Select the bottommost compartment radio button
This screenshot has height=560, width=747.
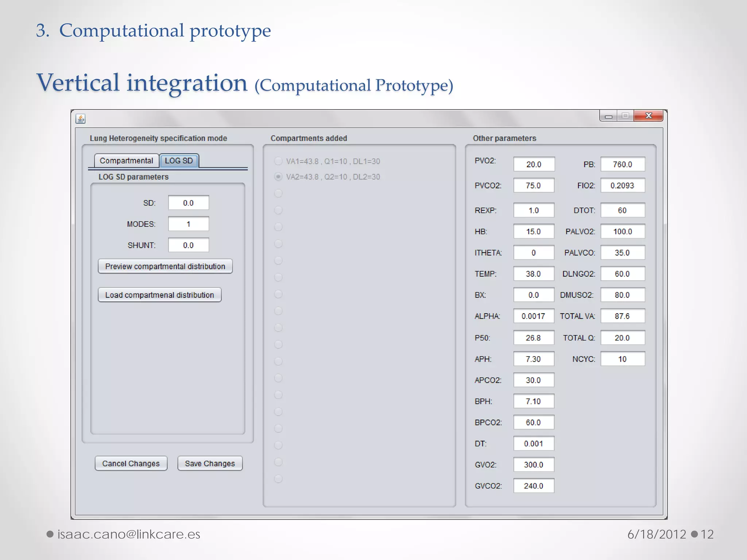[x=278, y=479]
